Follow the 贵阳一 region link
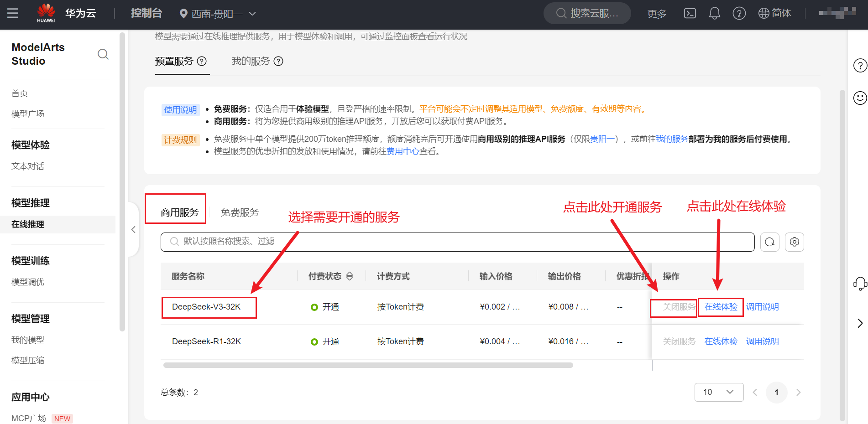The height and width of the screenshot is (424, 868). point(602,139)
